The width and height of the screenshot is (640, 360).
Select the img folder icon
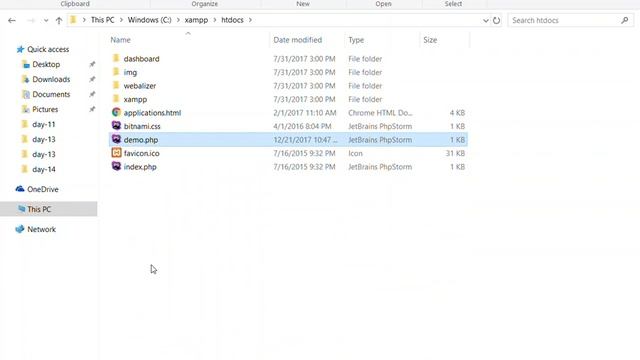coord(116,72)
